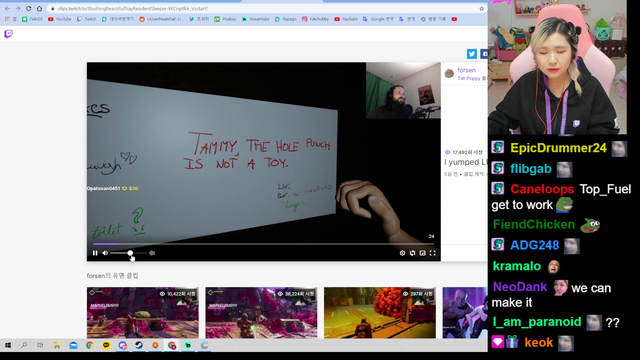Click flibgab username in chat
Viewport: 640px width, 360px height.
click(531, 169)
